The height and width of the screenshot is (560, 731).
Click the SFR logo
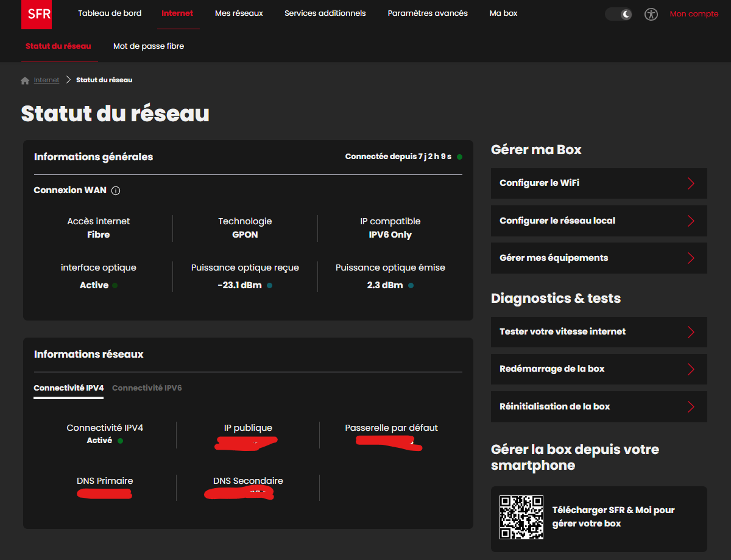tap(37, 15)
